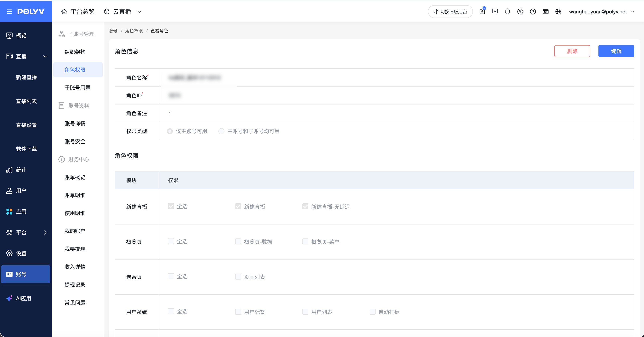The width and height of the screenshot is (644, 337).
Task: Go to 角色权限 in the breadcrumb
Action: pos(134,30)
